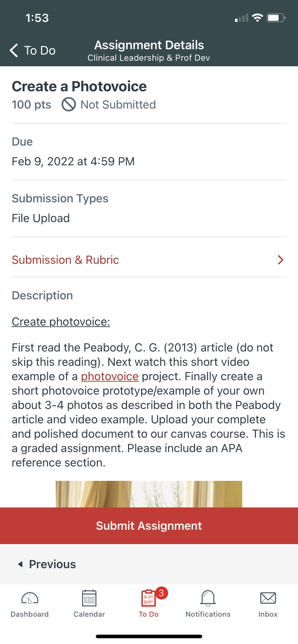Submit Assignment red button
Screen dimensions: 298x644
149,526
